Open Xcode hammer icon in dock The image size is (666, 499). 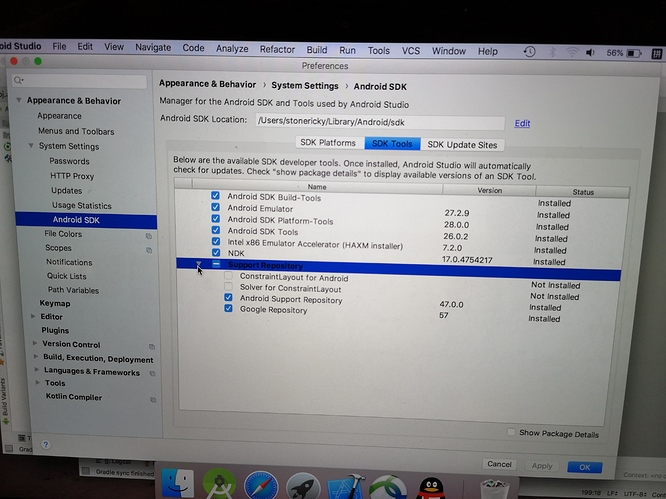pyautogui.click(x=346, y=487)
